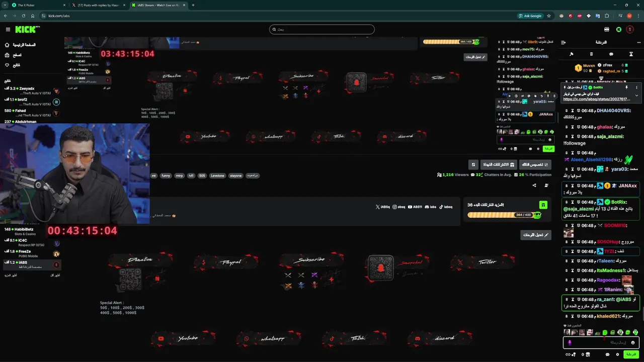Click the Whatsapp panel banner at bottom
The image size is (644, 362).
point(269,338)
